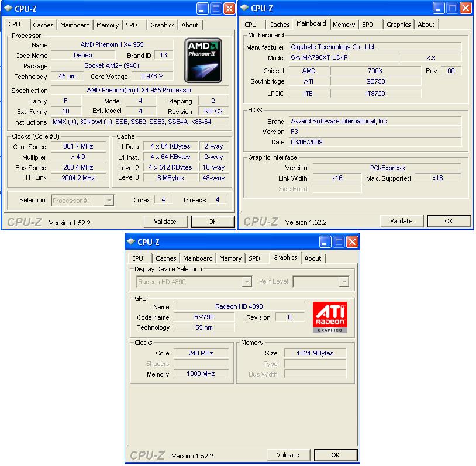This screenshot has width=476, height=466.
Task: Click the Multiplier value x 4.0
Action: tap(78, 157)
